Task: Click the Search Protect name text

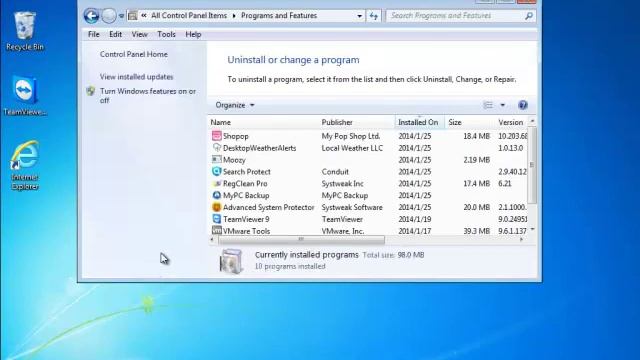Action: pyautogui.click(x=247, y=172)
